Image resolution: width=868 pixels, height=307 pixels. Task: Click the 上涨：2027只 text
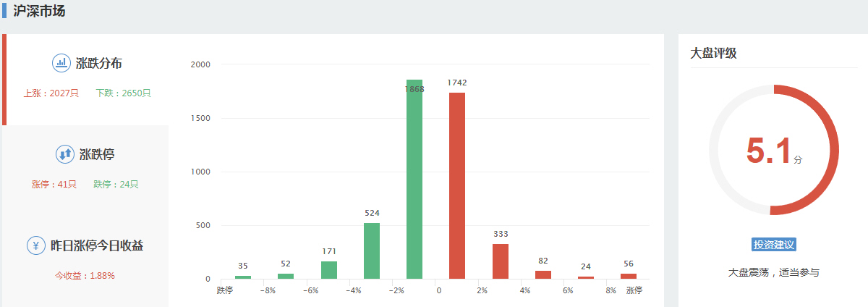pos(51,93)
